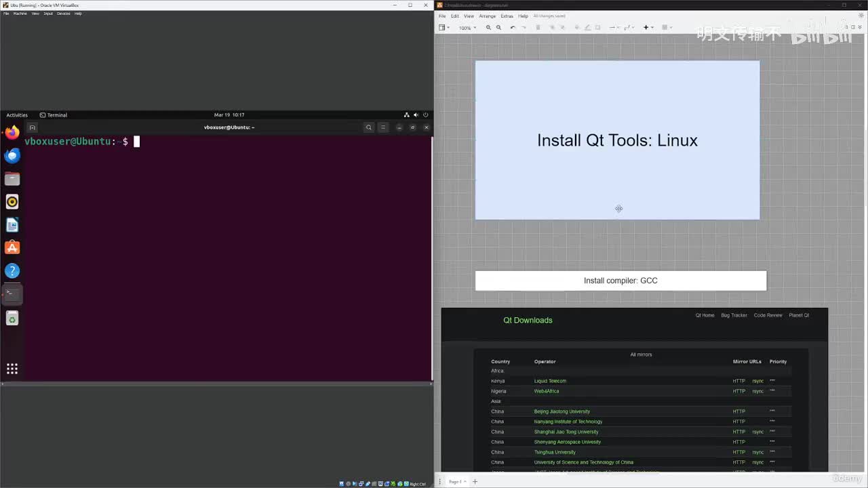
Task: Launch Thunderbird mail from the dock
Action: click(12, 156)
